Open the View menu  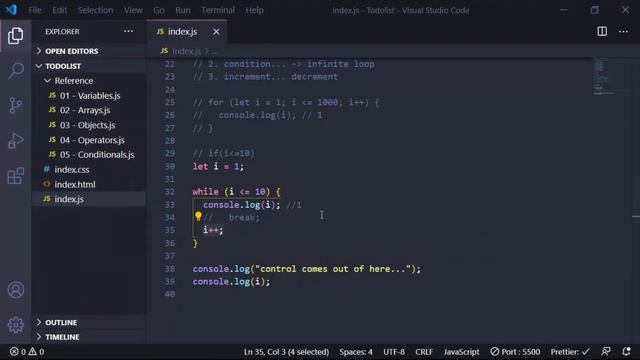pos(133,10)
